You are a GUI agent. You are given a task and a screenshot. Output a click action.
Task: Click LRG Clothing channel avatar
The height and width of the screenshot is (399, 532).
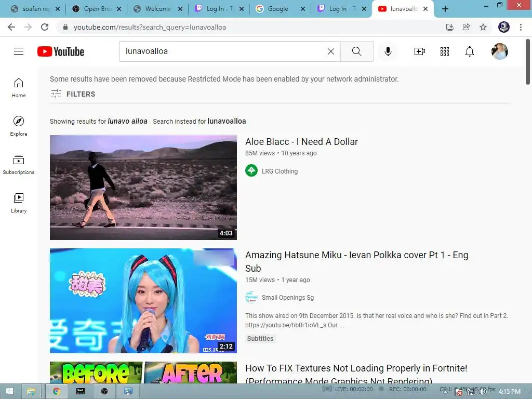pyautogui.click(x=251, y=170)
